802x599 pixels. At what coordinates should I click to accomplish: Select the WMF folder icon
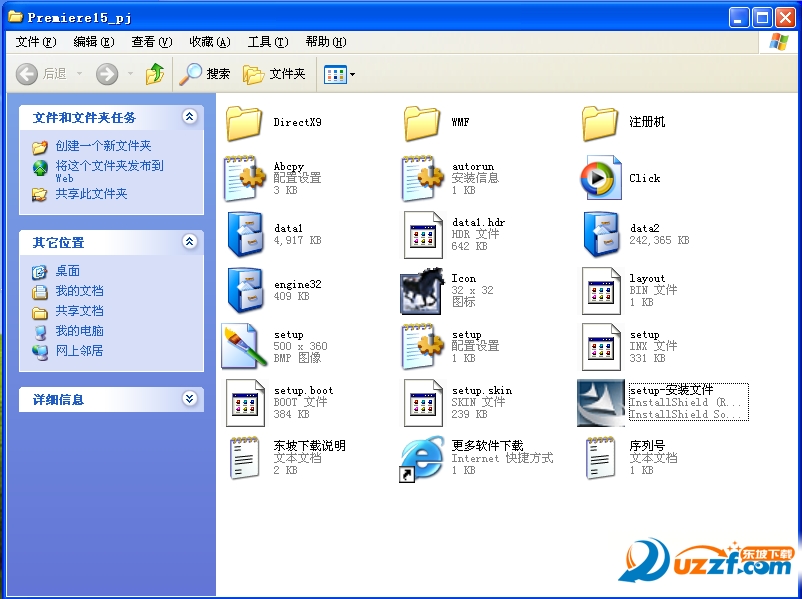tap(421, 123)
